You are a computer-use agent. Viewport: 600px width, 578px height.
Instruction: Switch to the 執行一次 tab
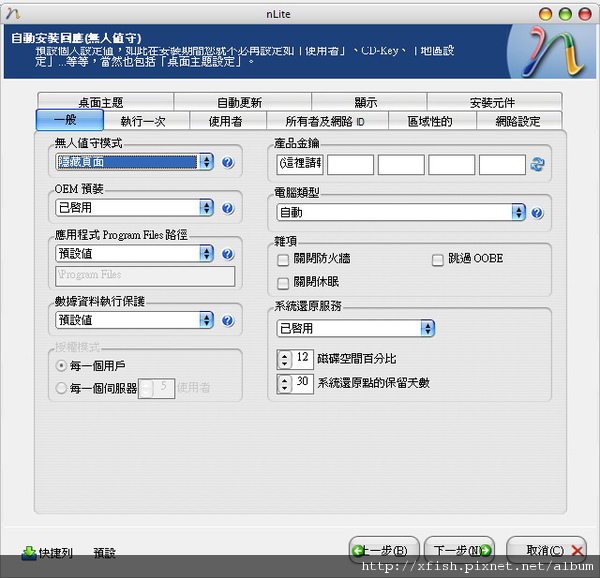click(147, 121)
